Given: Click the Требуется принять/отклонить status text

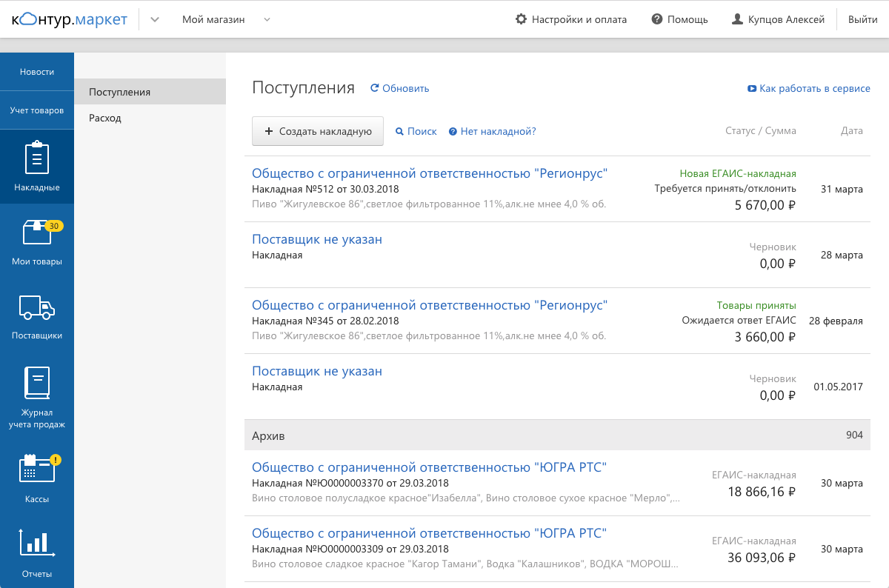Looking at the screenshot, I should point(725,189).
